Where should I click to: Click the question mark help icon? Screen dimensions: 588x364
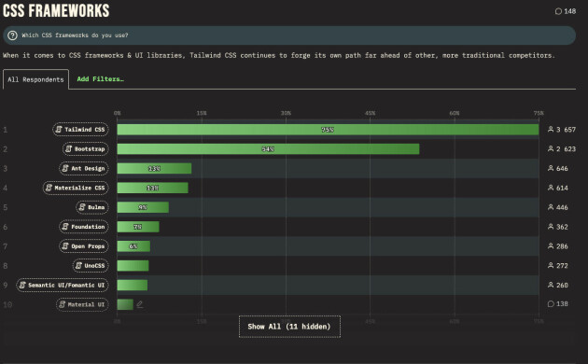click(x=12, y=35)
